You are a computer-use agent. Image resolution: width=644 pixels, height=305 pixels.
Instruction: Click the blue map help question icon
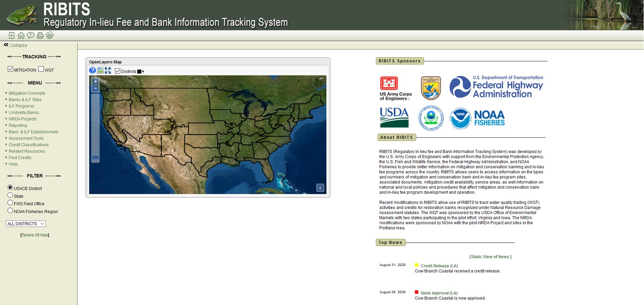[x=93, y=71]
